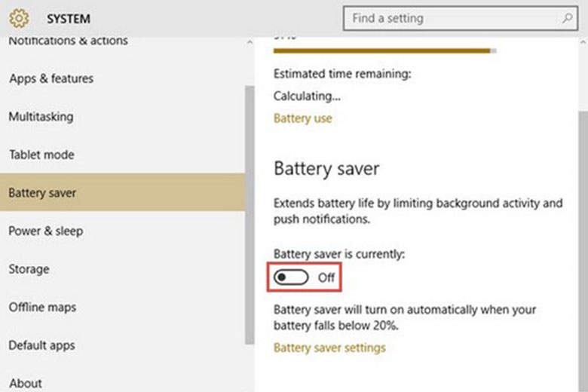Go to Tablet mode settings
The image size is (588, 392).
(41, 155)
